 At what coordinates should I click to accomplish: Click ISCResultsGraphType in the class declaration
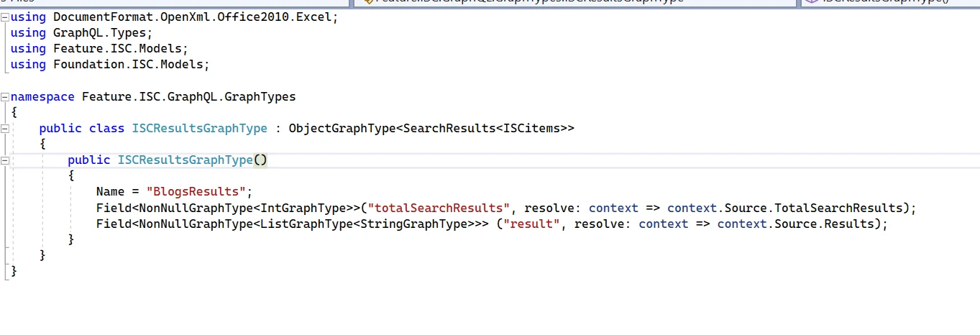point(199,129)
